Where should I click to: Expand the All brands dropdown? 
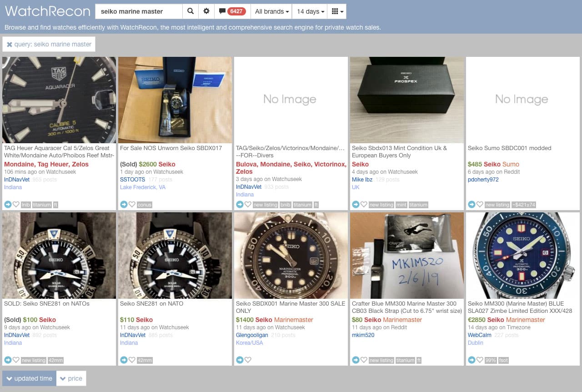[271, 11]
